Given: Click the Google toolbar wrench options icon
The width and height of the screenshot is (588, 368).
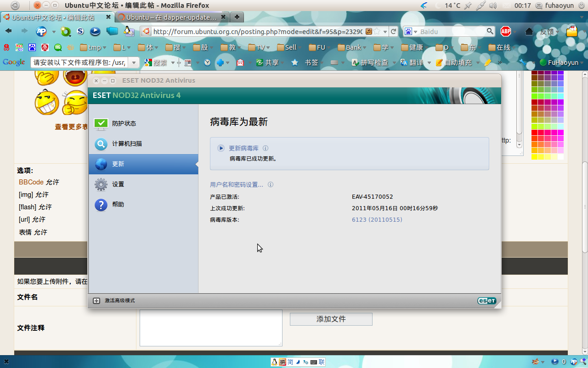Looking at the screenshot, I should pyautogui.click(x=523, y=62).
